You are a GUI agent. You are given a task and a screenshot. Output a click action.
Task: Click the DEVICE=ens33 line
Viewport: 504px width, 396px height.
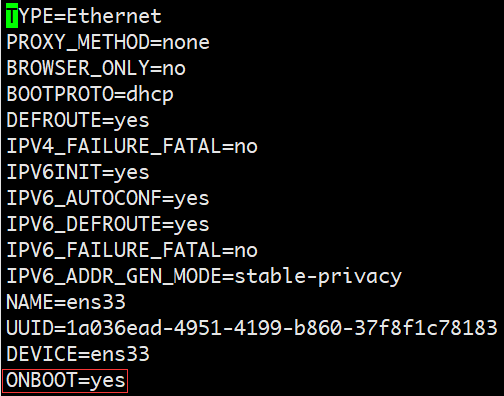(x=78, y=354)
